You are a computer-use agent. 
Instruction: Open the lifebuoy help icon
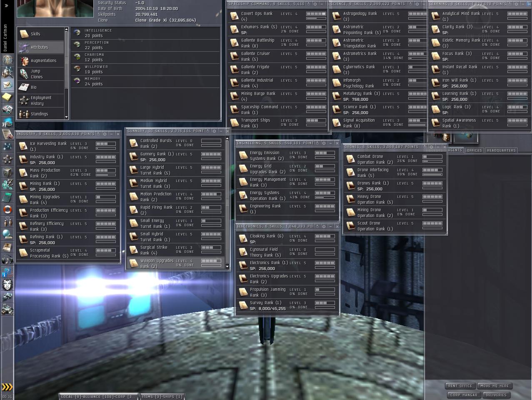7,209
